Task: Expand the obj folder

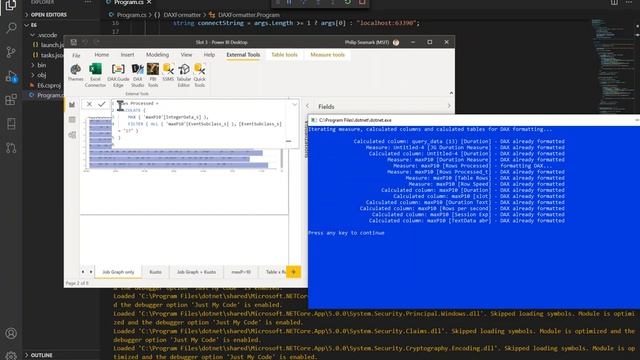Action: coord(39,75)
